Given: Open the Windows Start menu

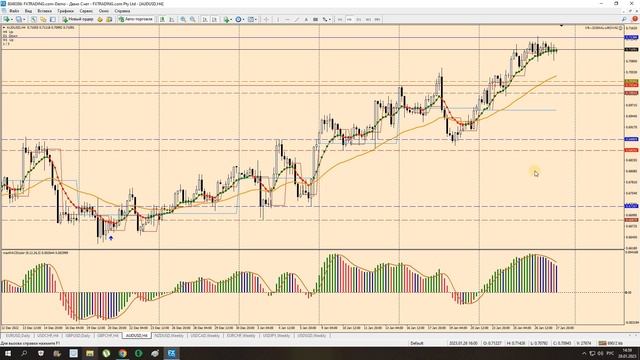Looking at the screenshot, I should click(x=8, y=353).
